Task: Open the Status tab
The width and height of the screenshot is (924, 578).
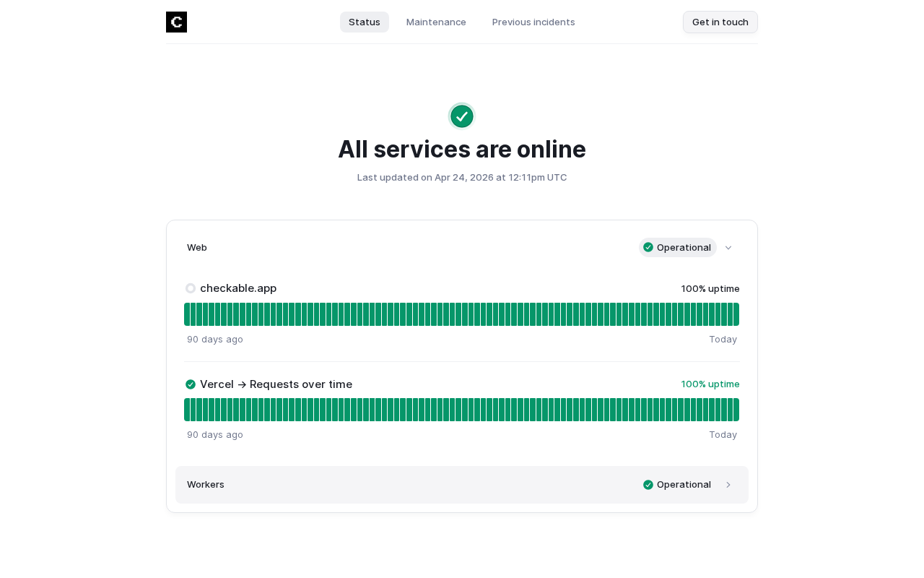Action: click(365, 22)
